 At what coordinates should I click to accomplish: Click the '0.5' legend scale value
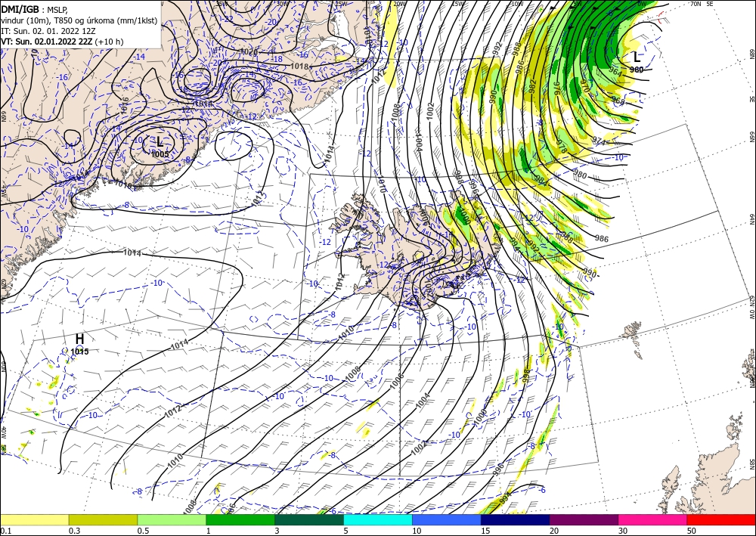(143, 531)
